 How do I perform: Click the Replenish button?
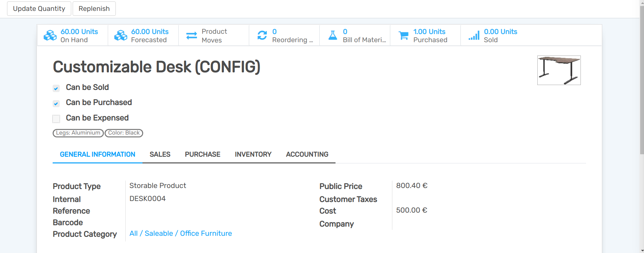tap(94, 8)
